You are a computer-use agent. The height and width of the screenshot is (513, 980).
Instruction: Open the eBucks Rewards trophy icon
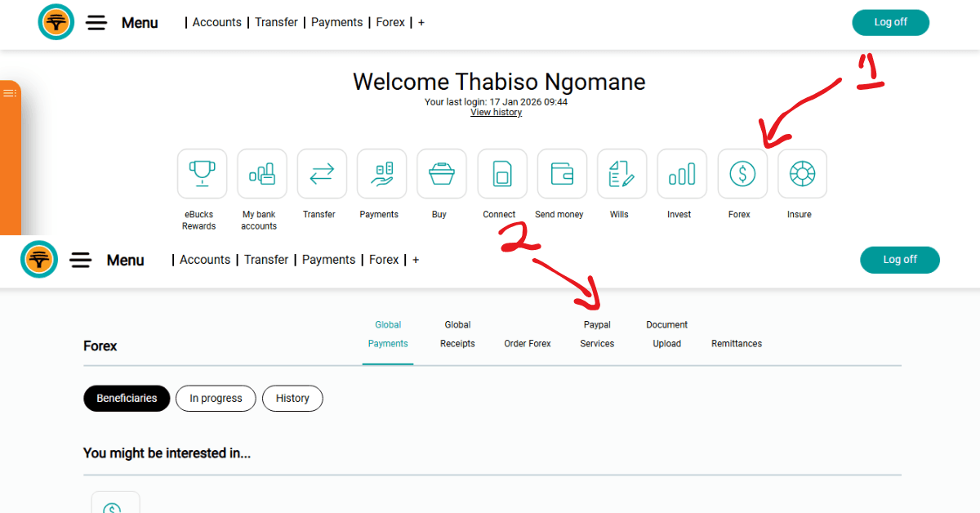(x=202, y=173)
